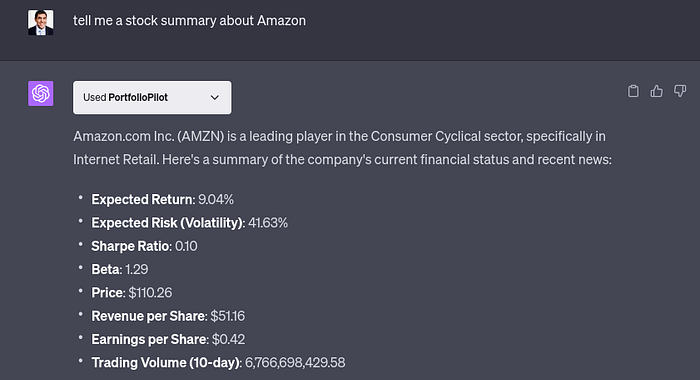Select the Expected Risk (Volatility) bullet
Viewport: 700px width, 380px height.
pyautogui.click(x=190, y=222)
